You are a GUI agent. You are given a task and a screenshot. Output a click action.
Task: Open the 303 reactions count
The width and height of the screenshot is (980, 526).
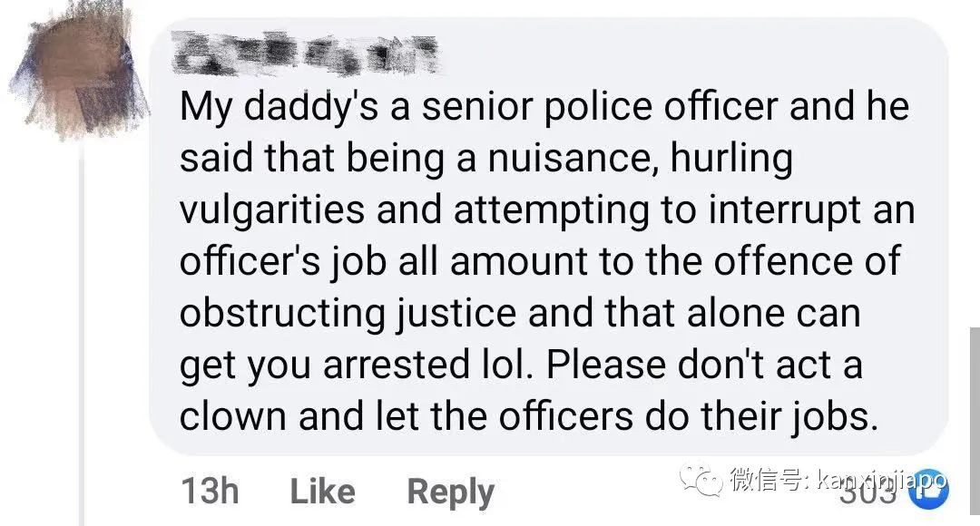point(867,494)
